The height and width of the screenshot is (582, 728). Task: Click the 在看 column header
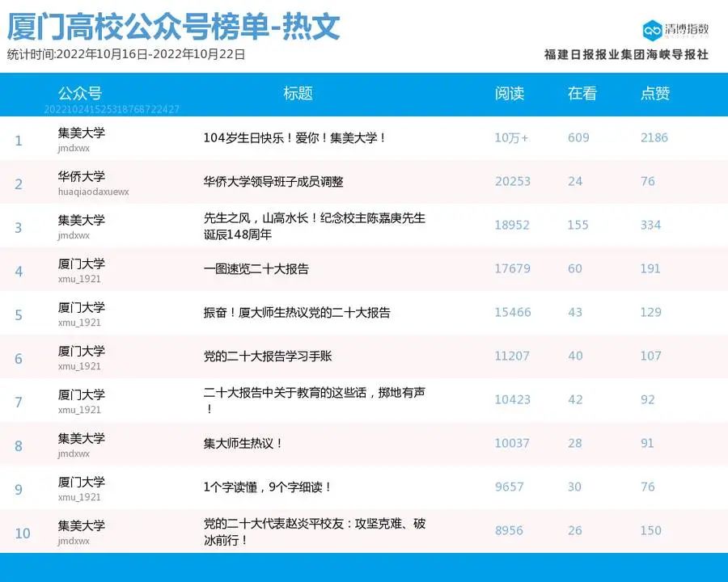(582, 93)
